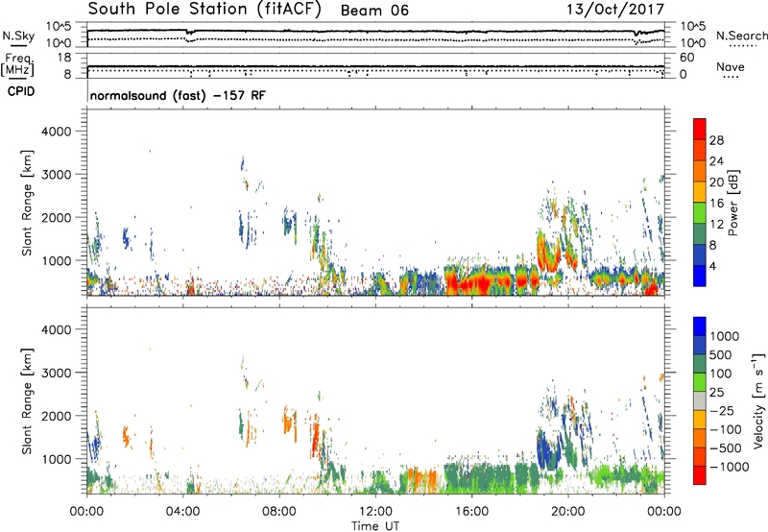Click the blue bottom of Power colorbar

700,276
